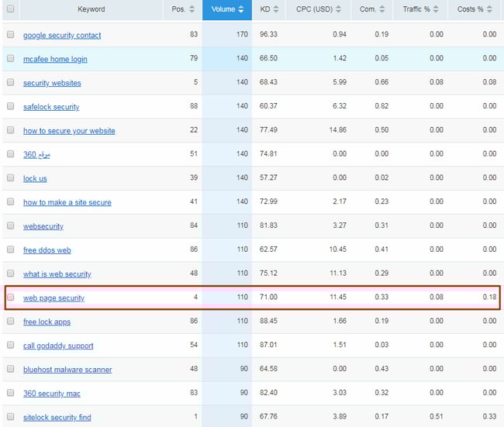Sort by Pos. column arrows
504x427 pixels.
click(192, 9)
